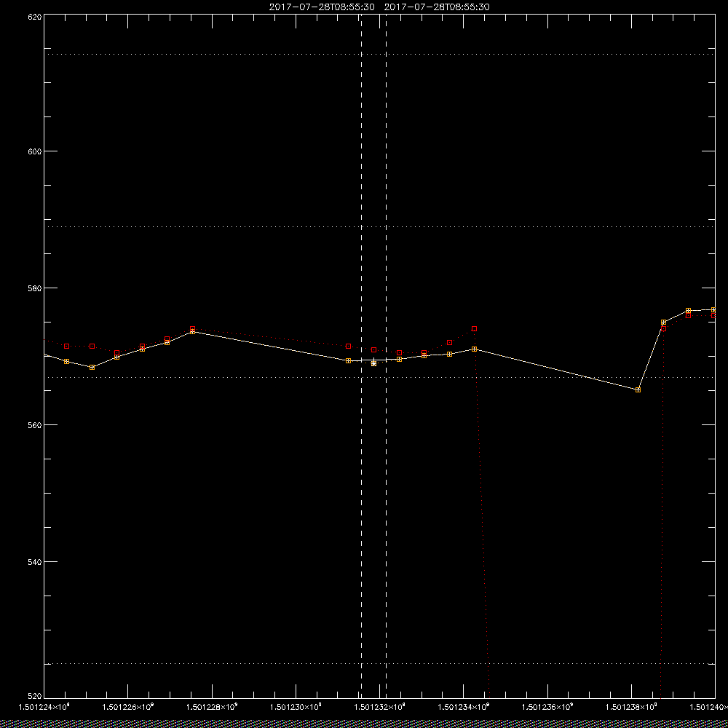
Task: Click the x-axis label 1.501230×10⁹
Action: point(296,707)
